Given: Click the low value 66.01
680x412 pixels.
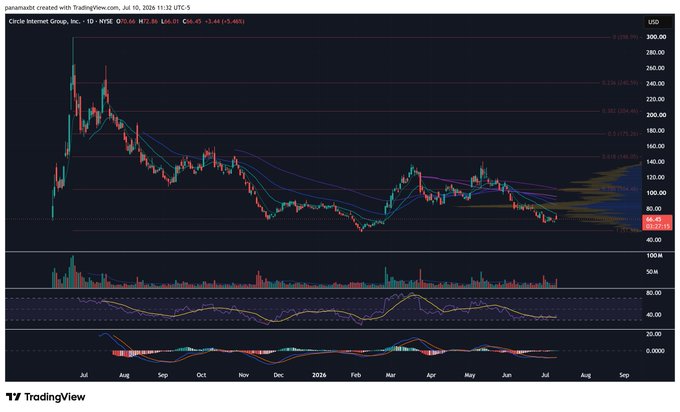Looking at the screenshot, I should point(170,21).
